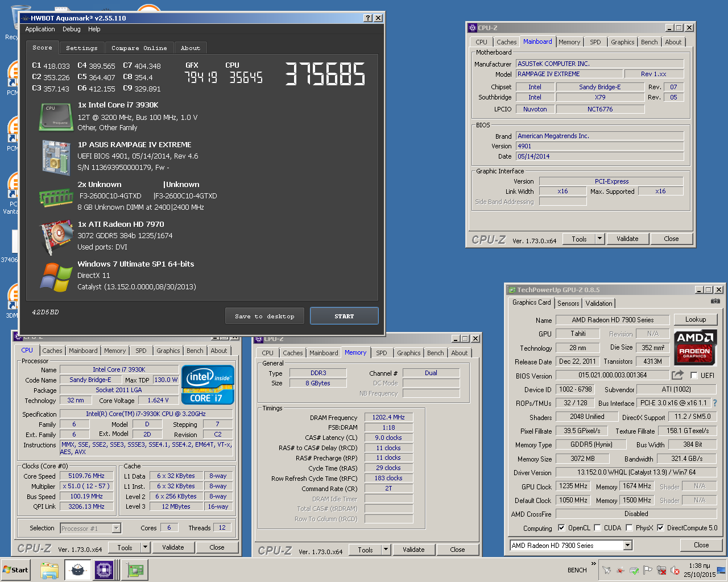Select Bench tab in CPU-Z Memory window
This screenshot has height=582, width=728.
pyautogui.click(x=435, y=353)
